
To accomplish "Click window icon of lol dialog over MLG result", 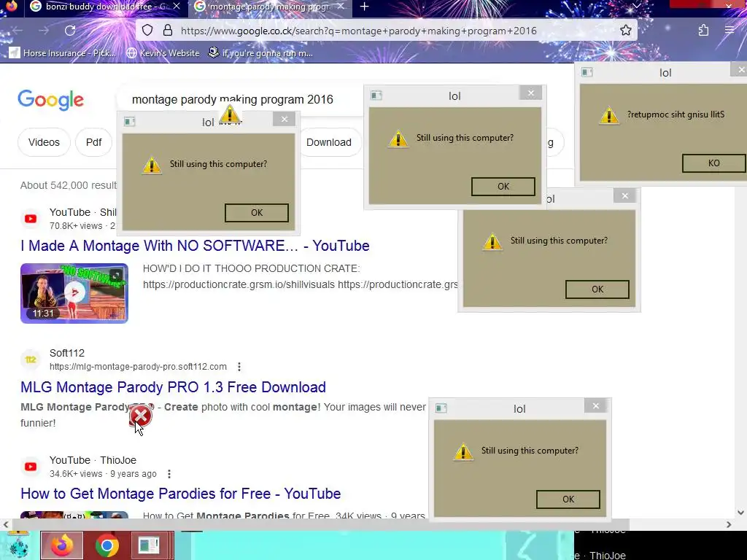I will (x=441, y=408).
